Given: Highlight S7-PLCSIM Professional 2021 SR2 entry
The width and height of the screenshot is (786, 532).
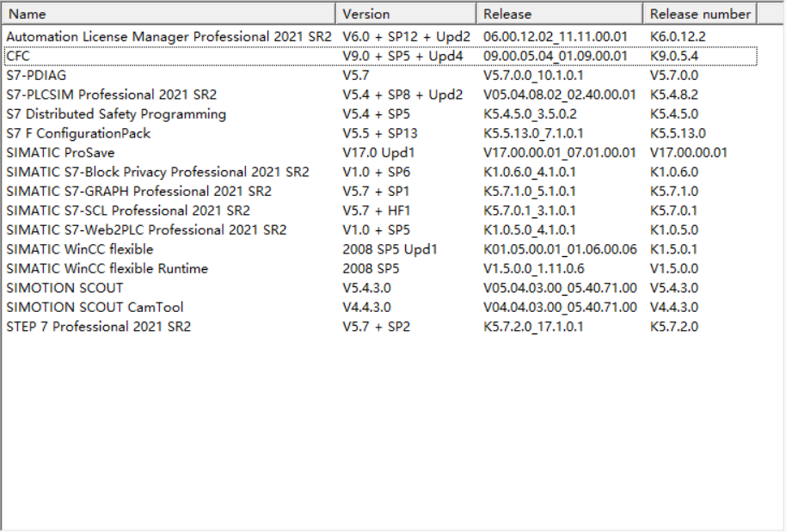Looking at the screenshot, I should [111, 95].
